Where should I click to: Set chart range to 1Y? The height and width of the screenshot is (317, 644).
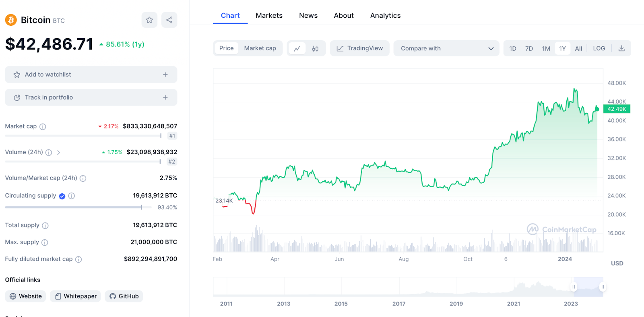[563, 48]
